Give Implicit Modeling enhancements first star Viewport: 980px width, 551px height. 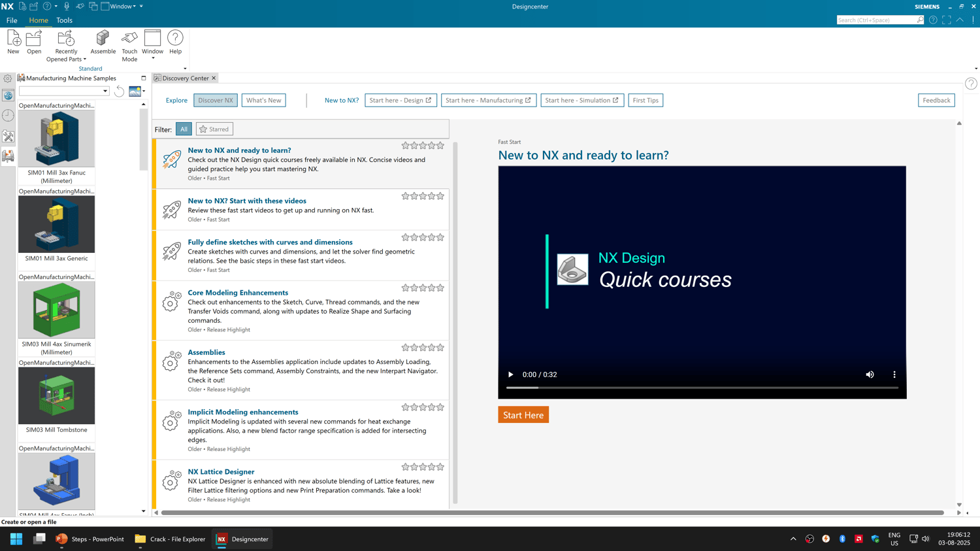click(x=405, y=407)
